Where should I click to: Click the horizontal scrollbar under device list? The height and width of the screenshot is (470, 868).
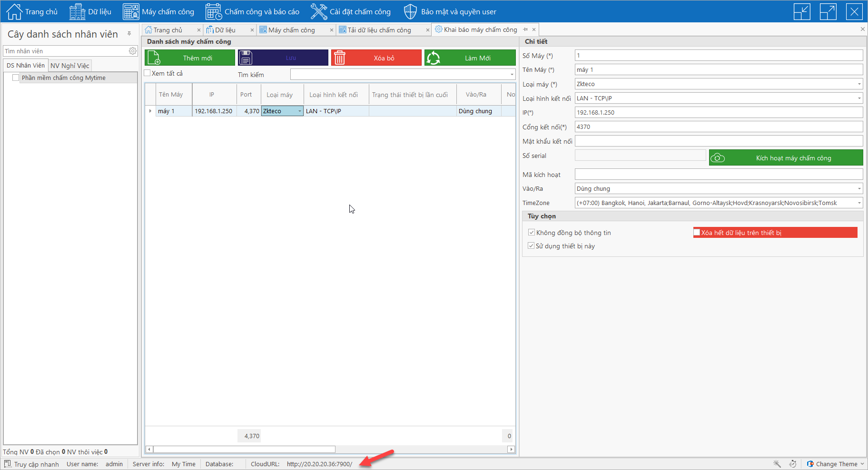(244, 449)
